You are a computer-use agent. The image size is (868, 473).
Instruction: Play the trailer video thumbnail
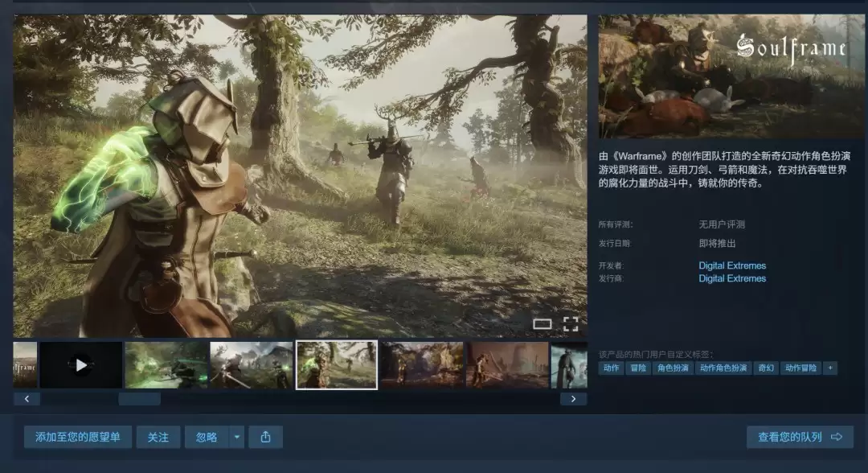pyautogui.click(x=81, y=365)
